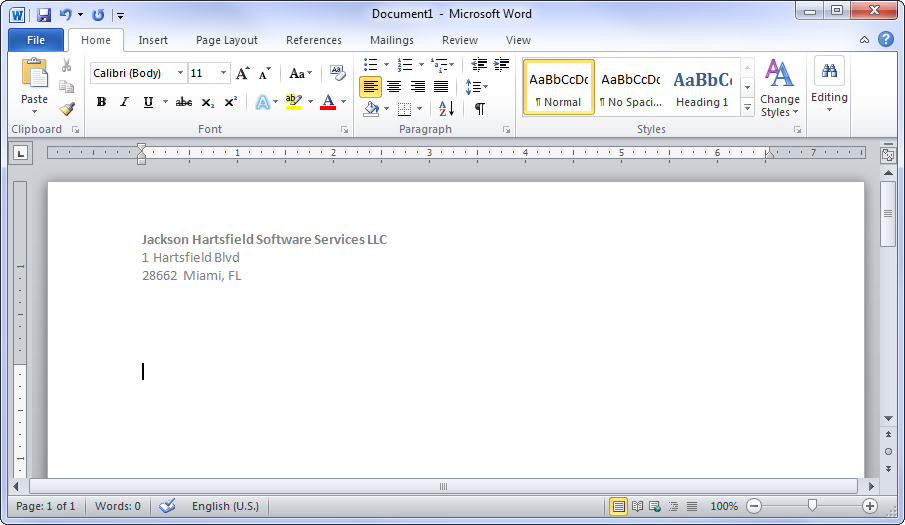The width and height of the screenshot is (905, 525).
Task: Click Words: 0 count in status bar
Action: [118, 506]
